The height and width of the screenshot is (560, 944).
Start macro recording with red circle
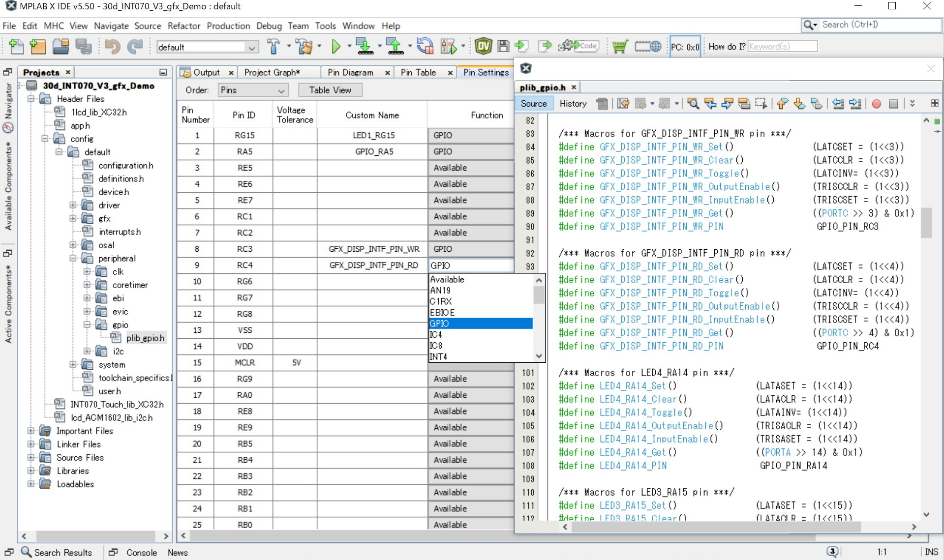(x=877, y=104)
